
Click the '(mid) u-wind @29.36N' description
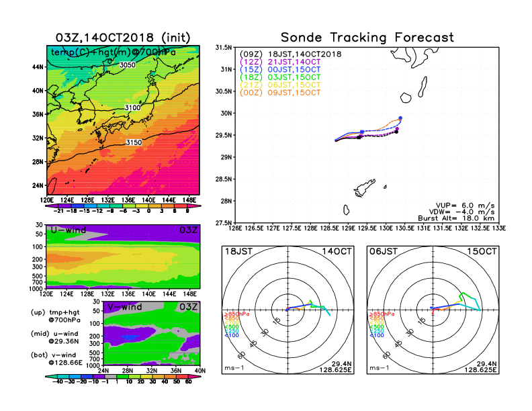coord(54,337)
